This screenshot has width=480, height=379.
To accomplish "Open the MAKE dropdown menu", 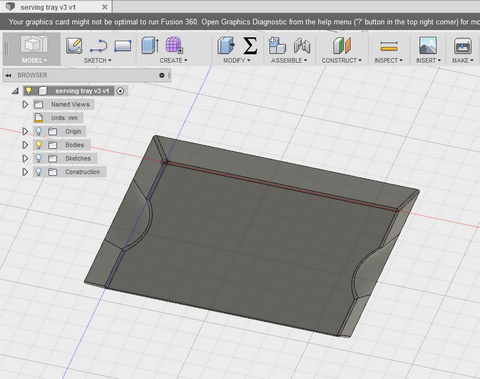I will click(463, 60).
